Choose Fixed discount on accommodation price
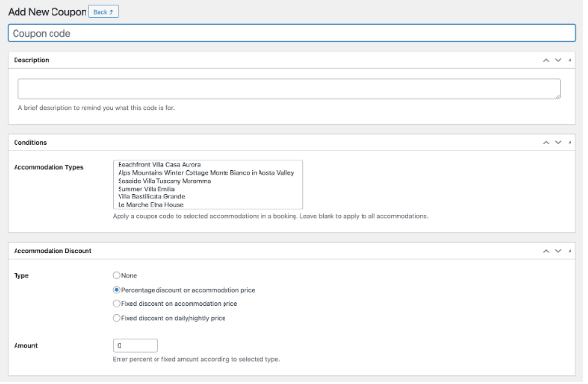This screenshot has width=588, height=384. pos(117,303)
